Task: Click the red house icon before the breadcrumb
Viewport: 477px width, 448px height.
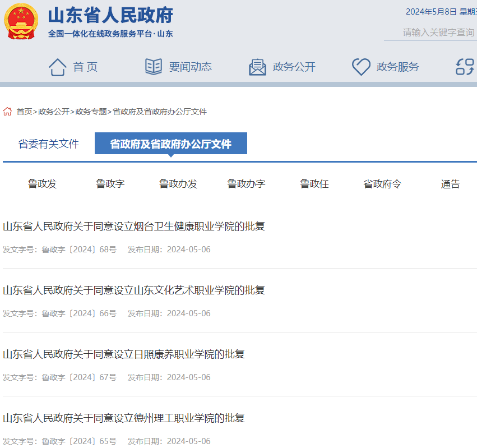Action: (7, 112)
